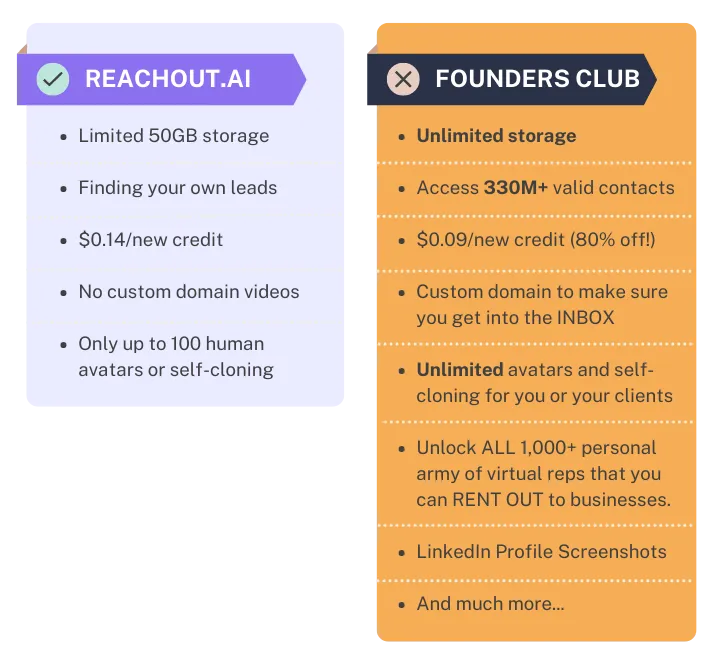Click the X icon beside FOUNDERS CLUB
Viewport: 728px width, 664px height.
pyautogui.click(x=403, y=79)
